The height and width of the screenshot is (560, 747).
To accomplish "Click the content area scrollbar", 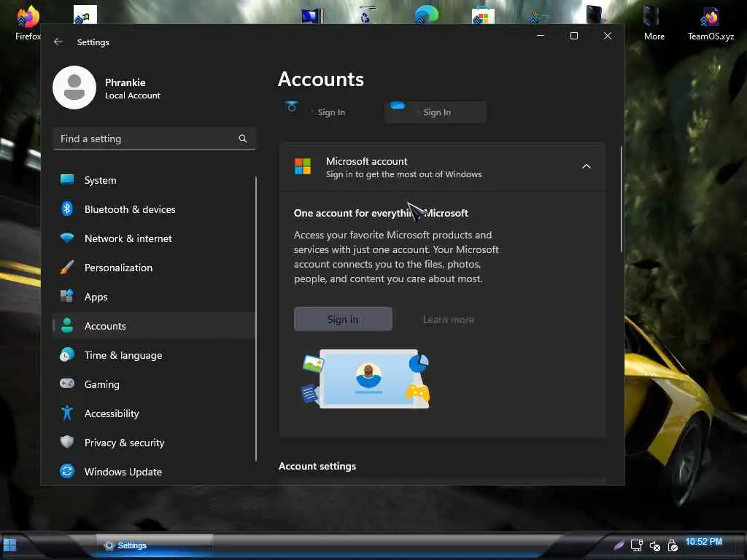I will tap(622, 199).
